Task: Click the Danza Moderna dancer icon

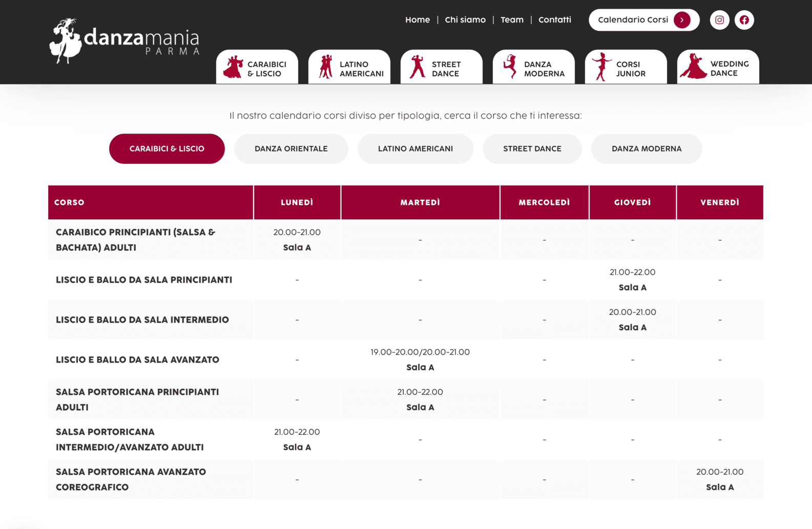Action: click(x=510, y=67)
